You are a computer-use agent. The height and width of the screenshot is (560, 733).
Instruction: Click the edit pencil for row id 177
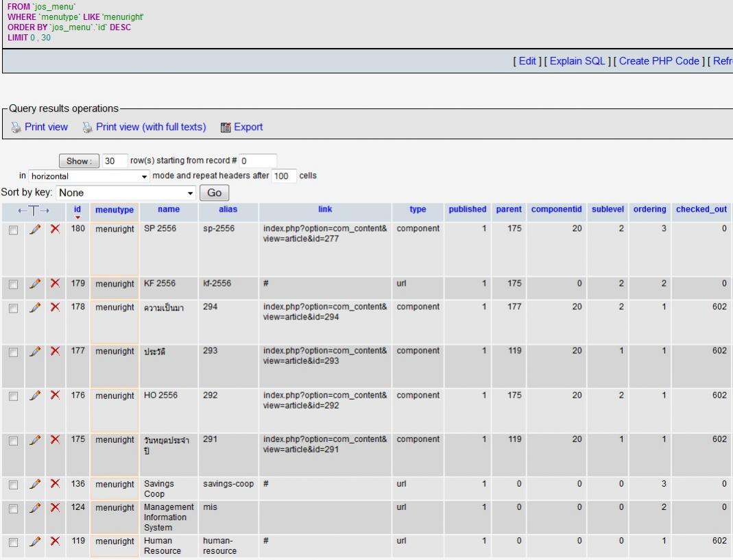[35, 352]
